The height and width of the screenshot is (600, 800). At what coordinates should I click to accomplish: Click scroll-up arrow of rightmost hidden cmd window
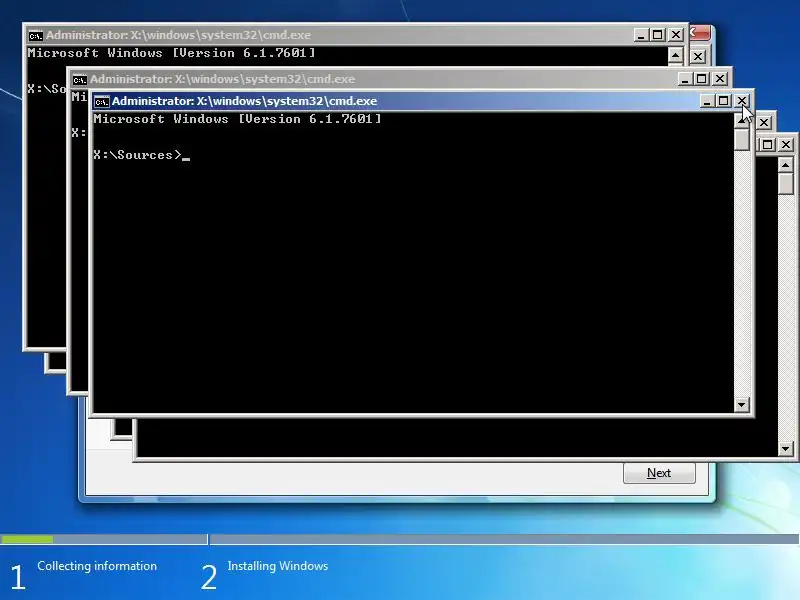pyautogui.click(x=785, y=165)
